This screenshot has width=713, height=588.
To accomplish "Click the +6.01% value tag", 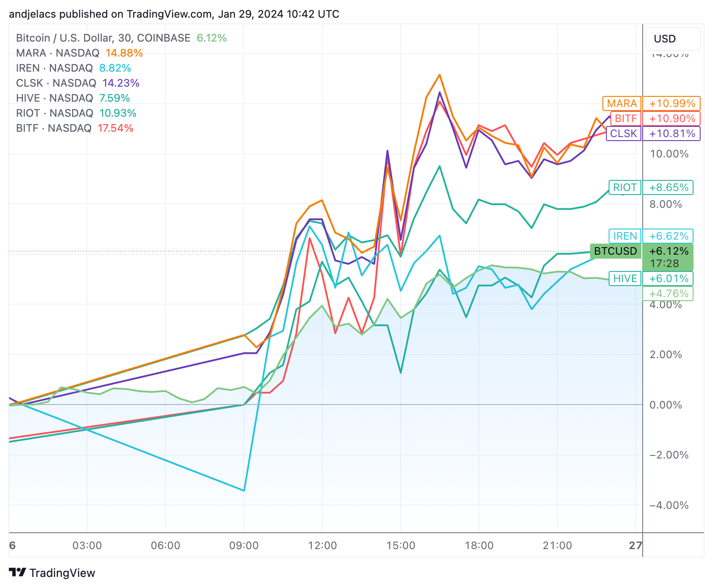I will pos(668,279).
